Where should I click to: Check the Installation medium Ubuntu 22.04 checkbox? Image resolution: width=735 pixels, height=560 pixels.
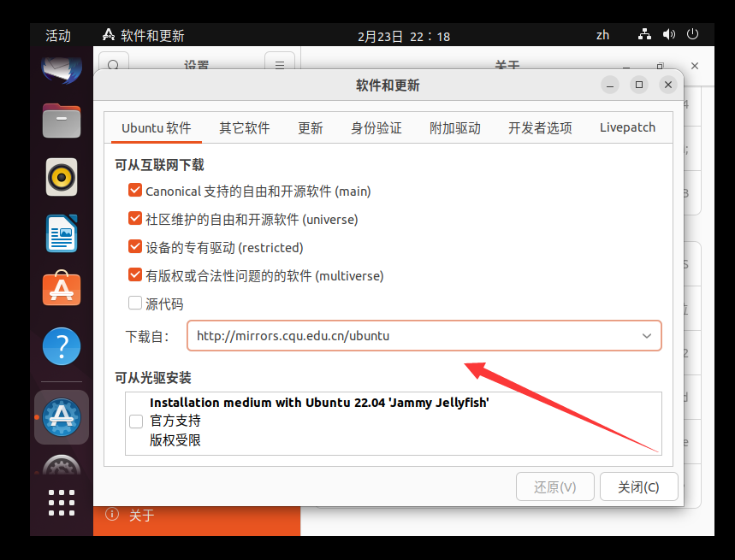tap(136, 421)
